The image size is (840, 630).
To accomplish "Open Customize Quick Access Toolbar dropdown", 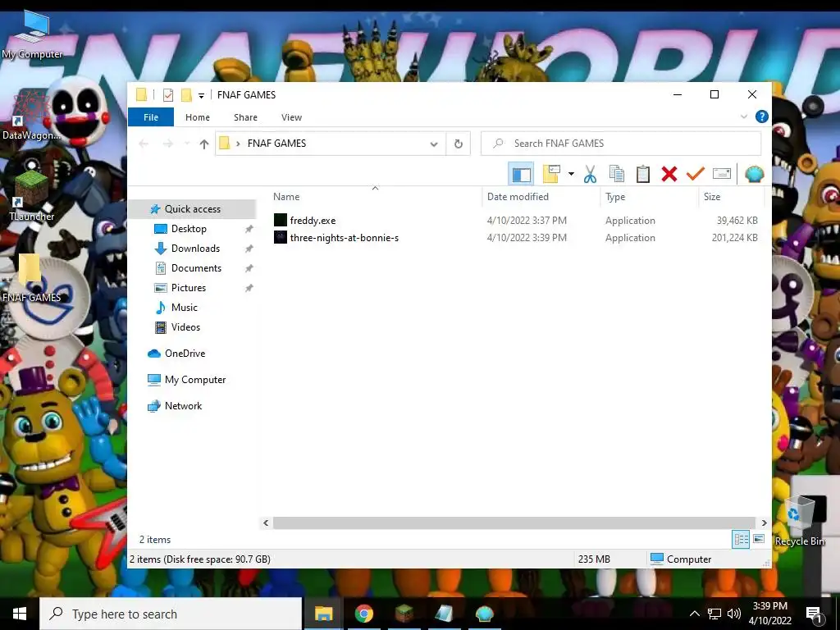I will tap(202, 95).
